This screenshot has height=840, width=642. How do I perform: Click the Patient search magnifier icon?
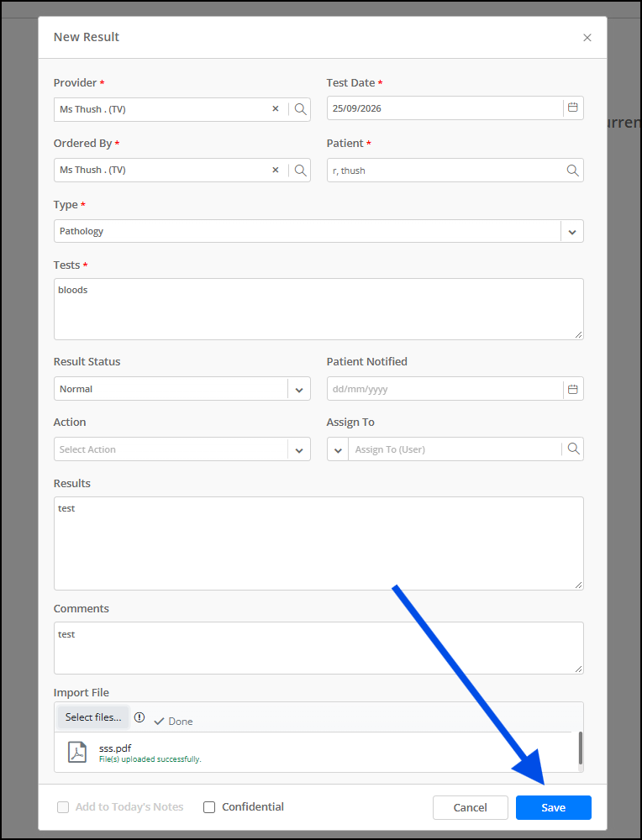(573, 171)
